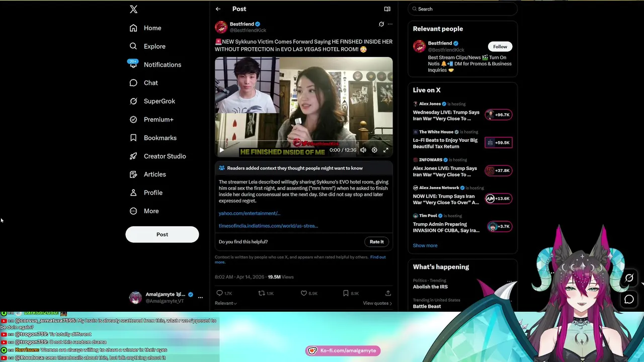
Task: Click the +13.6K listeners badge
Action: point(498,199)
